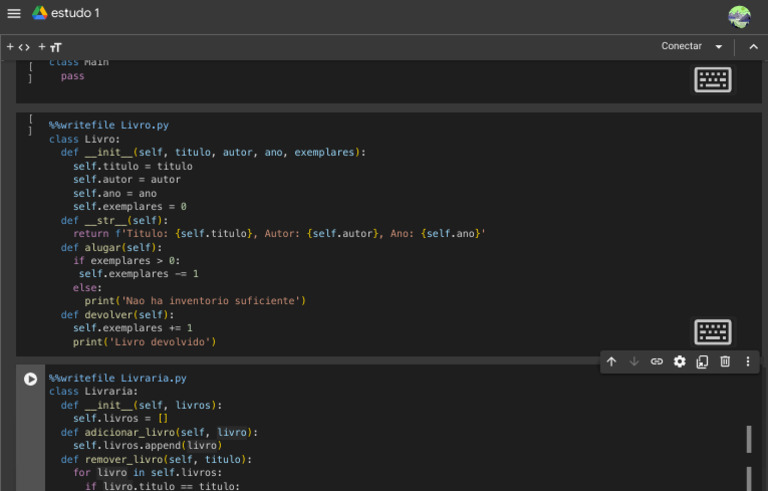Click the Main cell execution bracket
This screenshot has width=768, height=491.
(x=30, y=72)
